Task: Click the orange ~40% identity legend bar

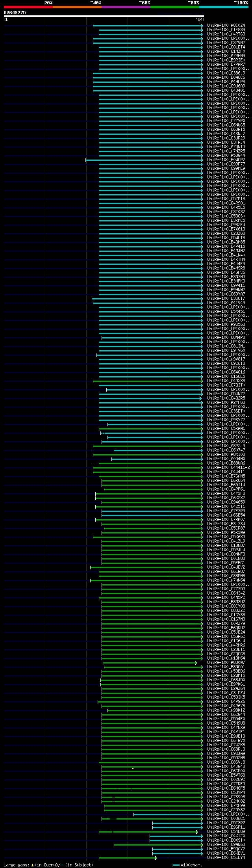Action: coord(77,7)
